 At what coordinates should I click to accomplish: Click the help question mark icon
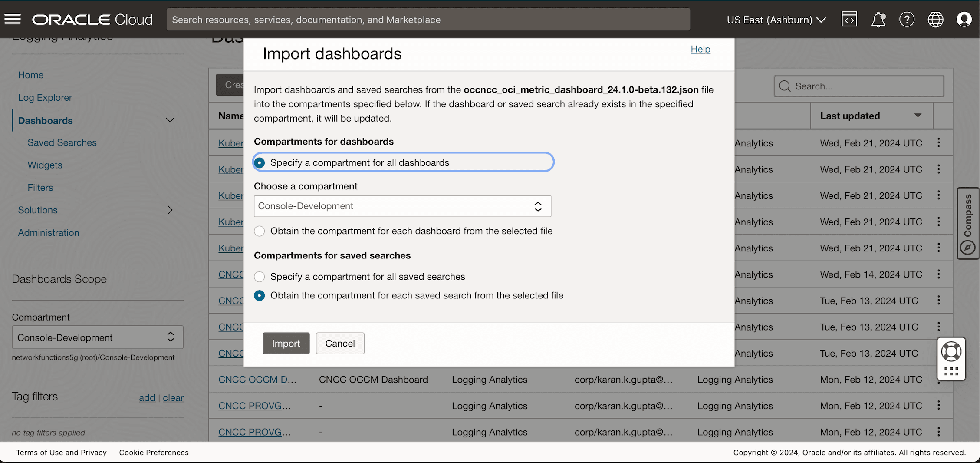907,19
